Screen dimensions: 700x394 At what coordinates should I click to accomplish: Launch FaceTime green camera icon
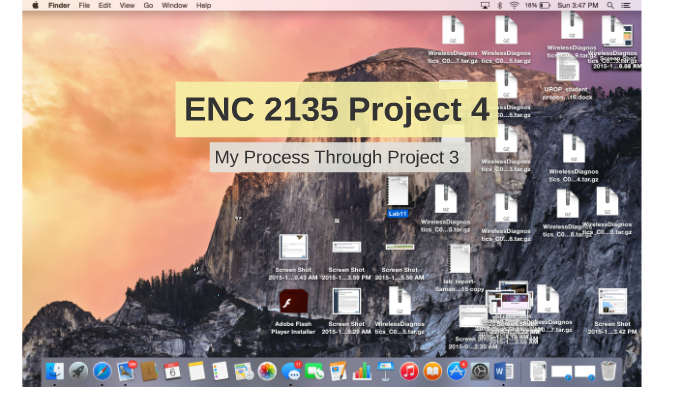[x=314, y=371]
